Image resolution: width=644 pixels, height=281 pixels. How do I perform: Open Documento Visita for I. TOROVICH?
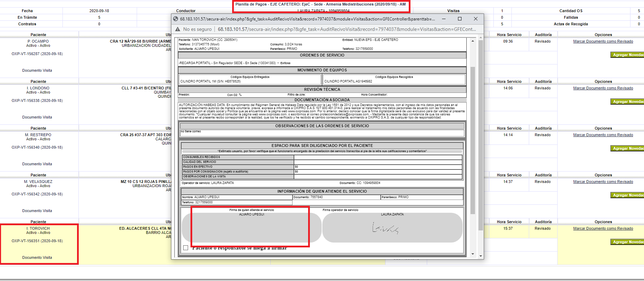[37, 257]
